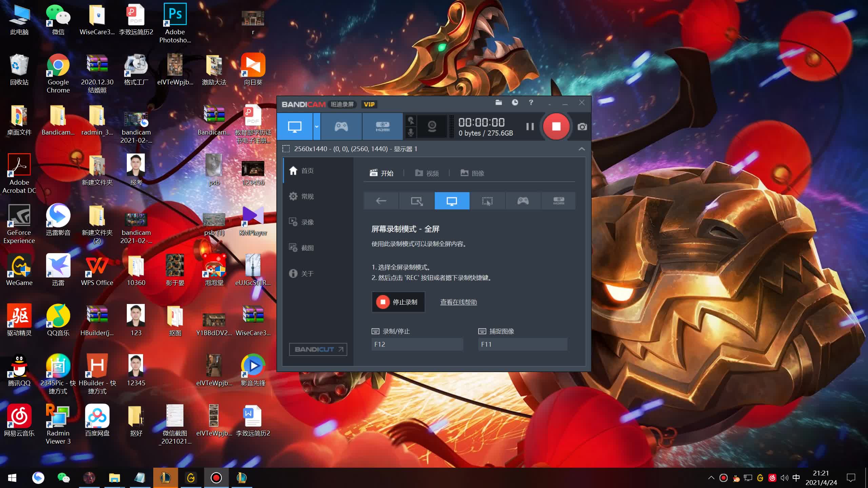
Task: Select the 格式工厂 desktop icon
Action: [136, 70]
